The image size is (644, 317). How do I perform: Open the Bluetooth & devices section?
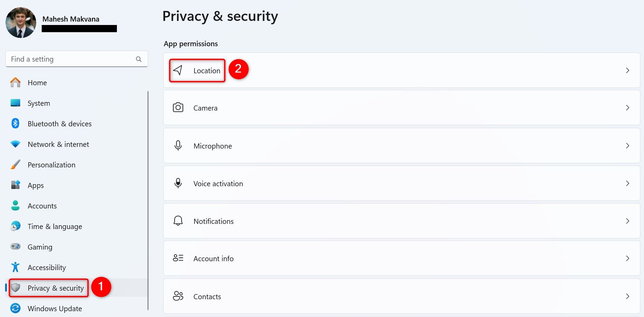(x=59, y=124)
